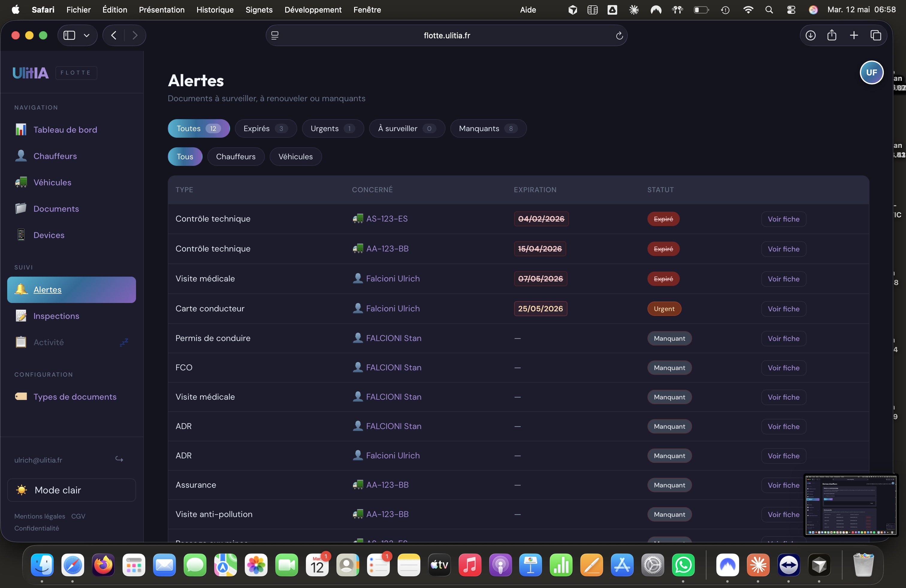Viewport: 906px width, 588px height.
Task: Click Expiré badge for 04/02/2026 row
Action: 663,219
